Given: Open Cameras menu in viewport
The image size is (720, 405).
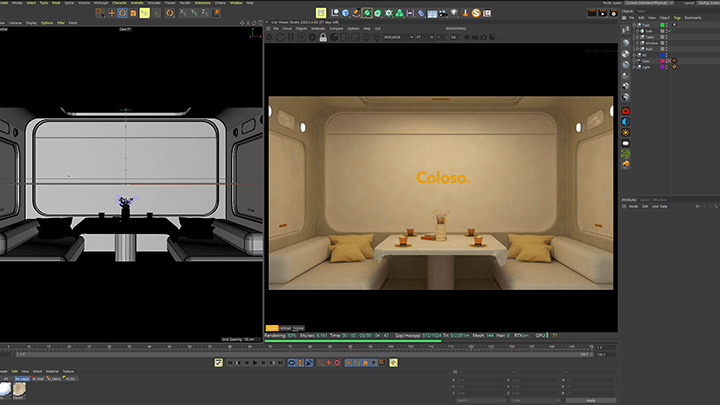Looking at the screenshot, I should [15, 22].
